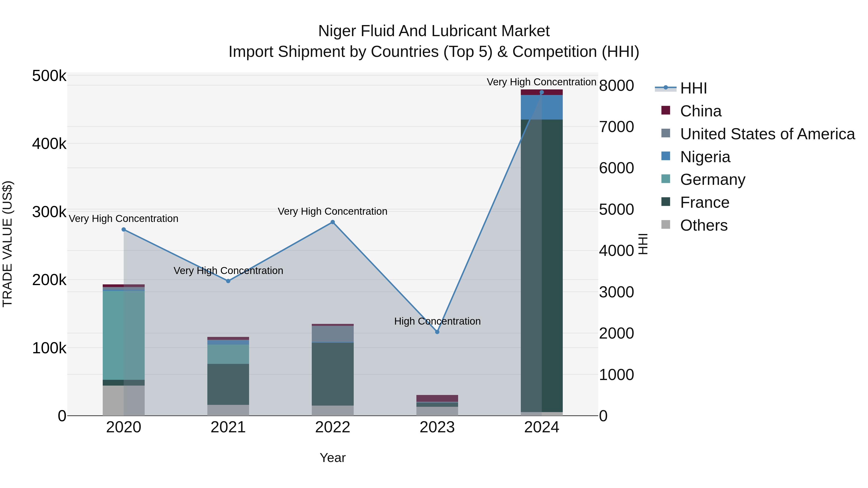The width and height of the screenshot is (868, 488).
Task: Click the China segment of 2024 bar
Action: 542,92
